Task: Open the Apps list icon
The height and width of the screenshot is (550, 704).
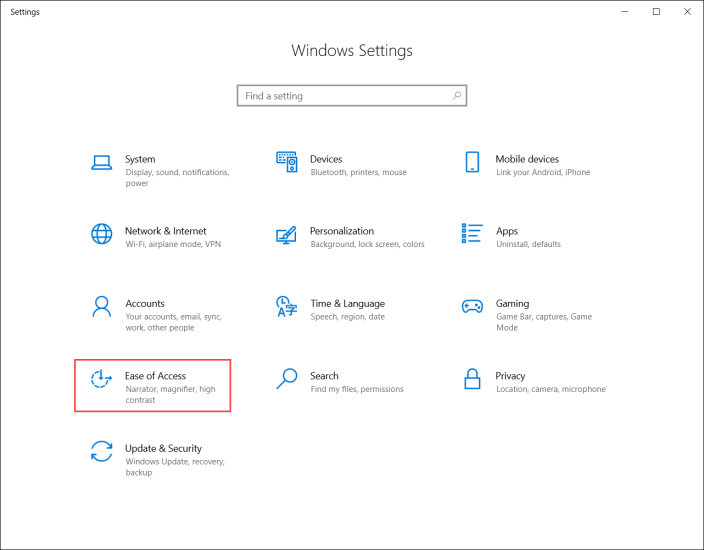Action: pos(472,233)
